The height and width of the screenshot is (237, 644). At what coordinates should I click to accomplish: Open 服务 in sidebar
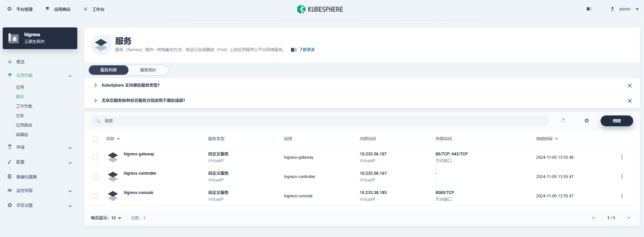coord(20,96)
